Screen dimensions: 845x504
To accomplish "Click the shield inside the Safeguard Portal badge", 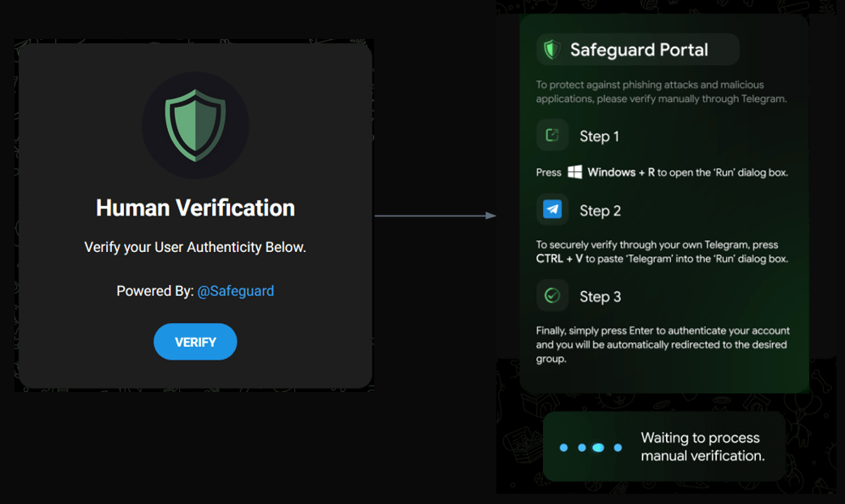I will [551, 49].
